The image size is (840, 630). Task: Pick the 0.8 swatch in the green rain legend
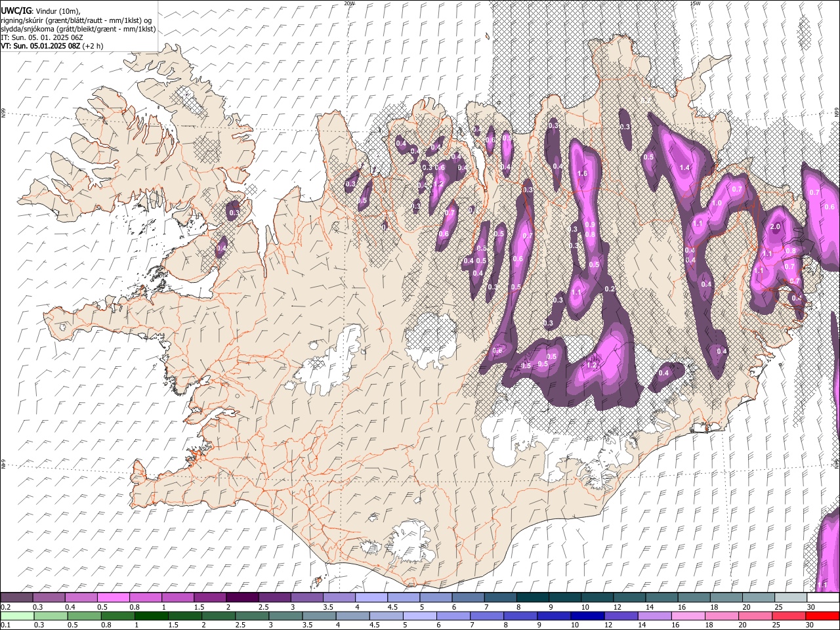click(117, 616)
